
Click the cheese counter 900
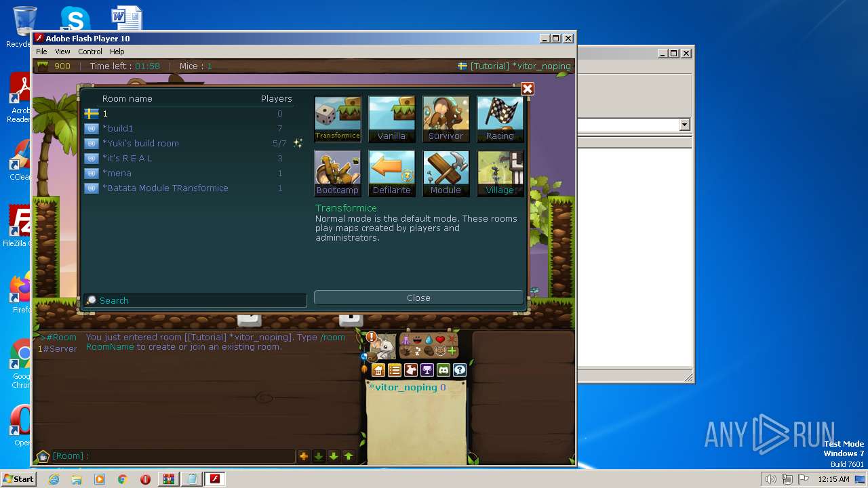click(62, 66)
